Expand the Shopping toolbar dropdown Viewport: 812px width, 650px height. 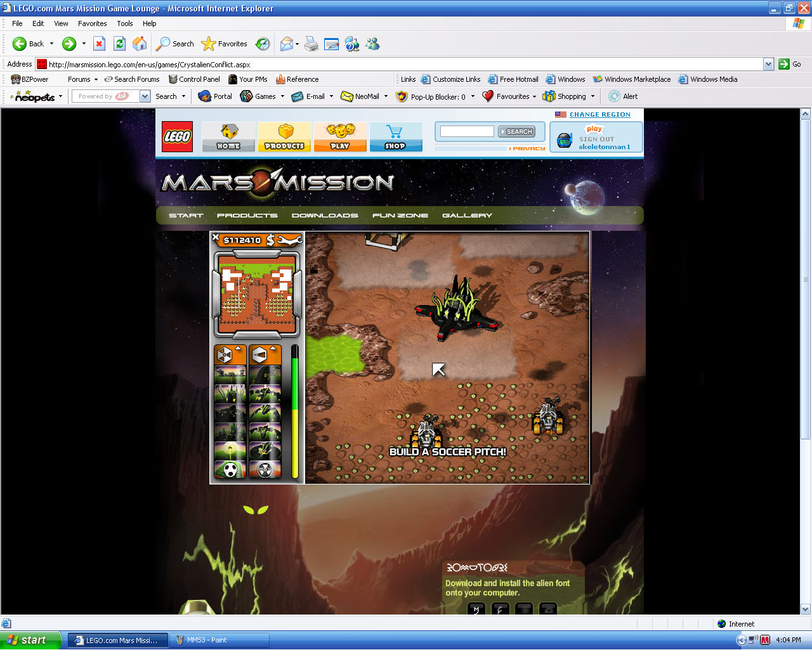pyautogui.click(x=593, y=96)
